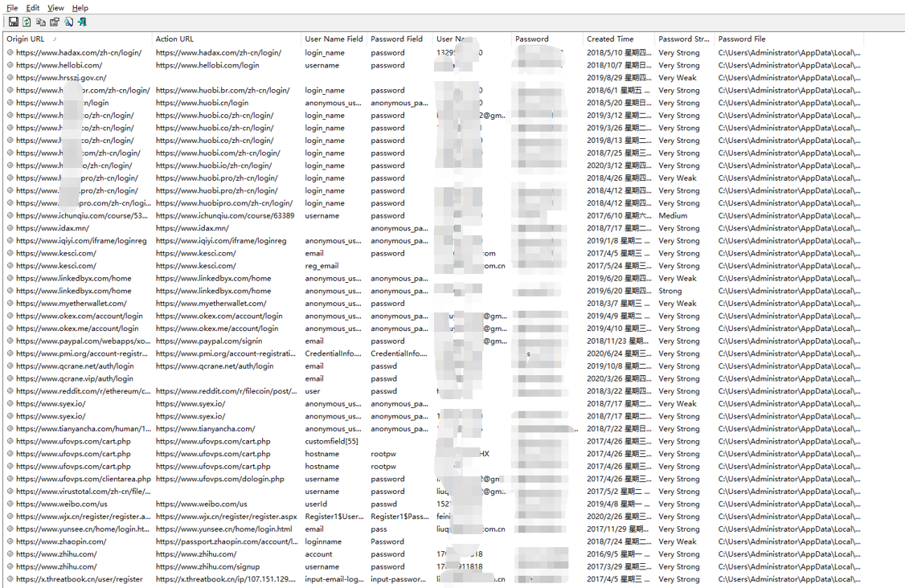Click the userId user name field cell

[315, 504]
